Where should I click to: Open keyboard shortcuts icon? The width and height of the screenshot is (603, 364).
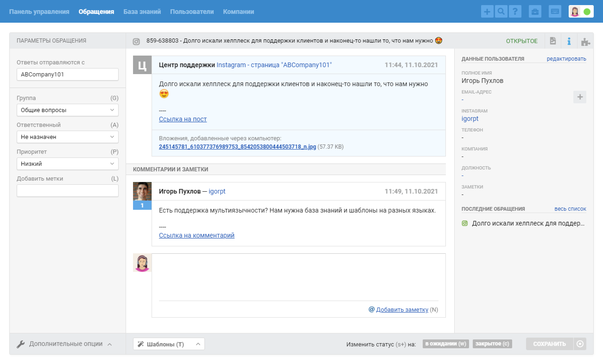click(x=555, y=12)
